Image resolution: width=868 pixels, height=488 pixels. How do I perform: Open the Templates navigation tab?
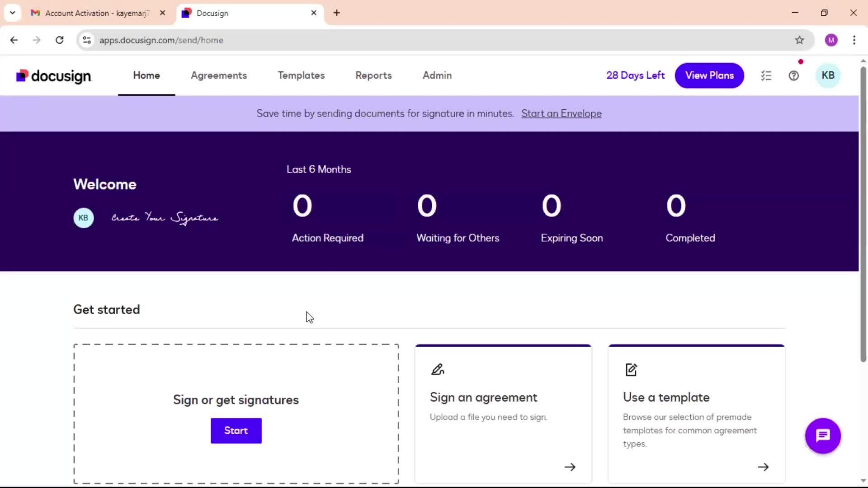point(301,75)
